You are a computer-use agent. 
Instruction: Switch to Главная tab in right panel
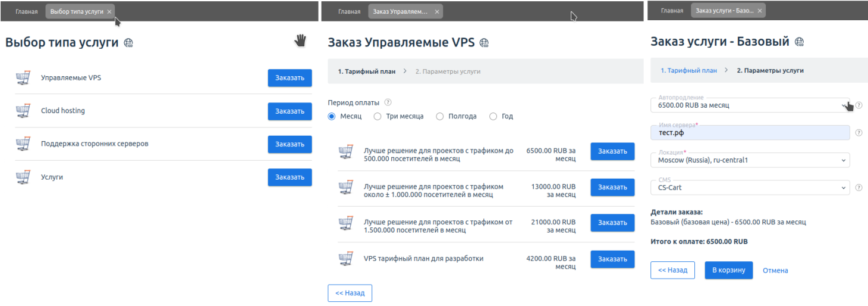coord(672,11)
